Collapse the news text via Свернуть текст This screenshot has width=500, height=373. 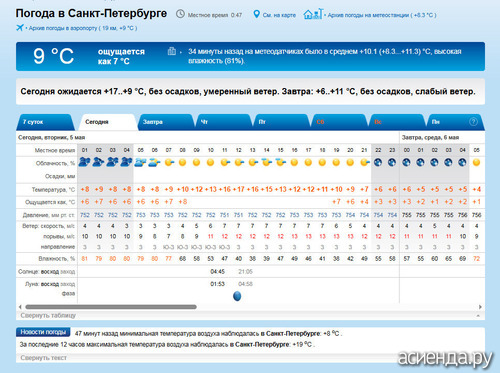coord(43,358)
